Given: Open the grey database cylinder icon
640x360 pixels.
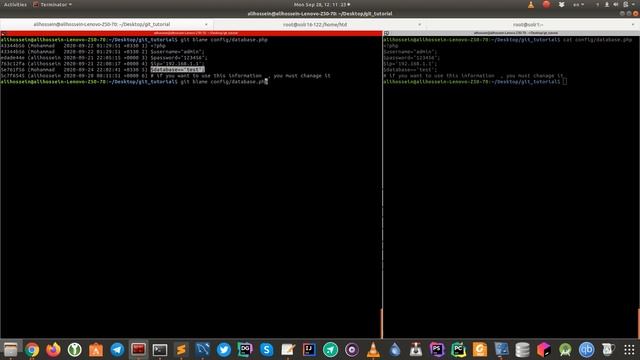Looking at the screenshot, I should click(522, 350).
